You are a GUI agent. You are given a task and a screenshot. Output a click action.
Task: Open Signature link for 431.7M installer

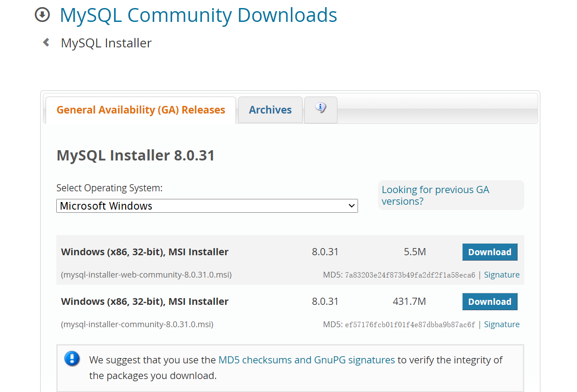(x=501, y=325)
